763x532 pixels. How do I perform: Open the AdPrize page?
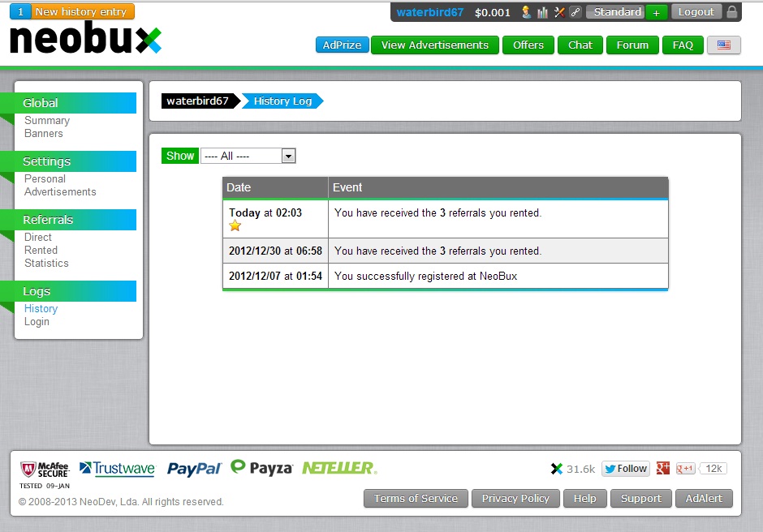point(342,45)
